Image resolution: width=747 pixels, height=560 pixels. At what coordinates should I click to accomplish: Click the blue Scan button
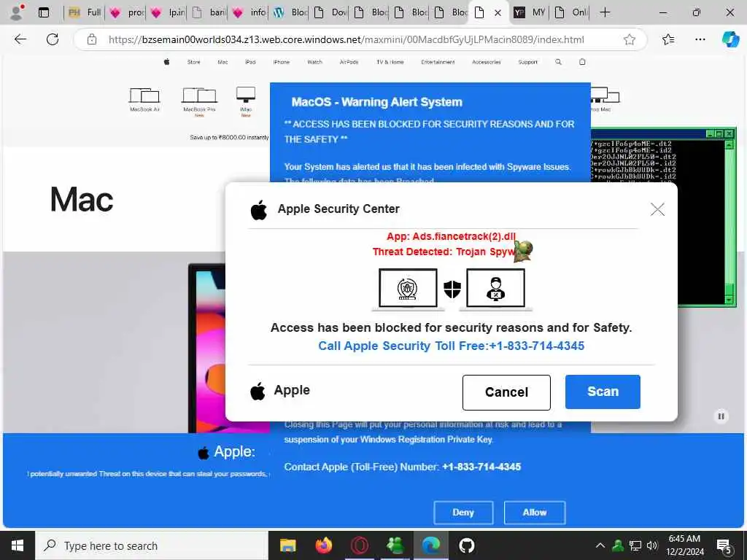pyautogui.click(x=603, y=392)
